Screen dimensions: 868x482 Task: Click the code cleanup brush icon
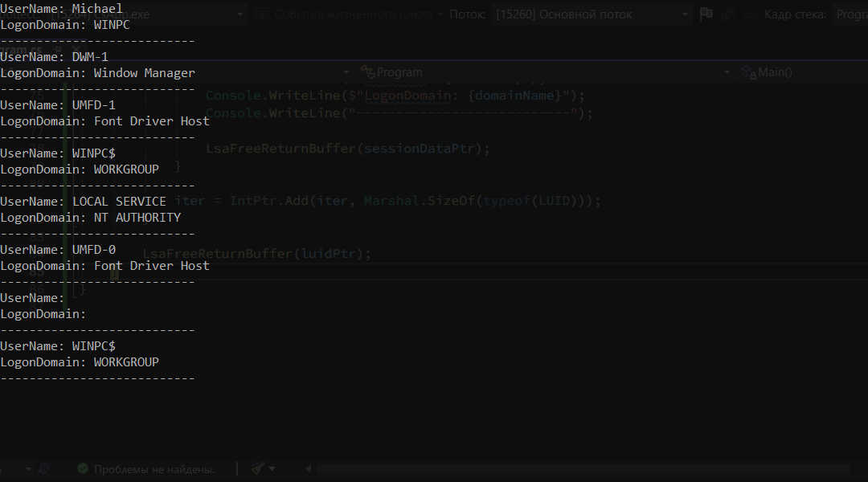tap(257, 468)
